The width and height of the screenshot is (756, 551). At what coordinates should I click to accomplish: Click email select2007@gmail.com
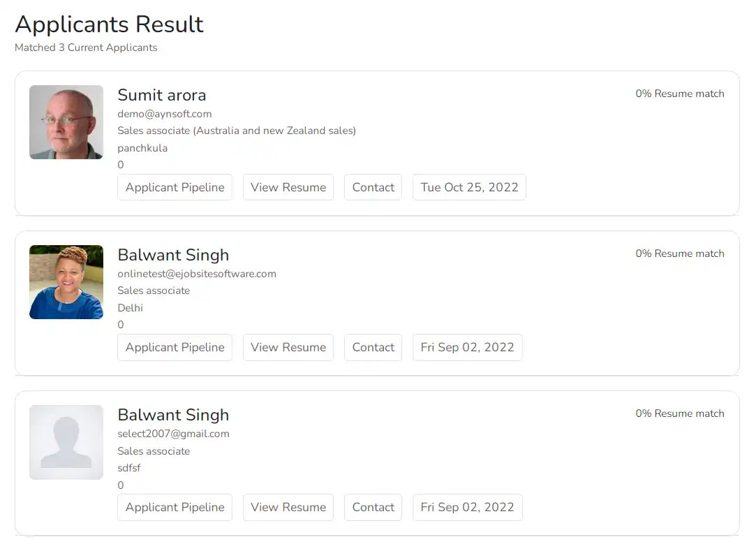click(173, 434)
